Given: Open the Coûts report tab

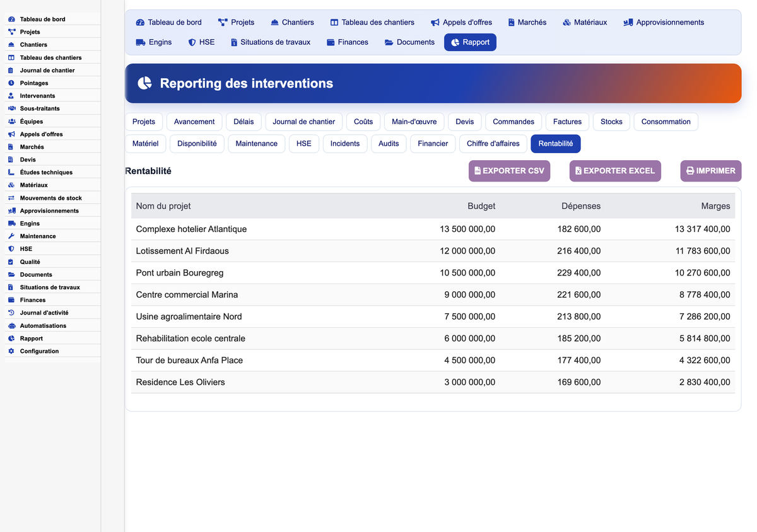Looking at the screenshot, I should [x=363, y=122].
